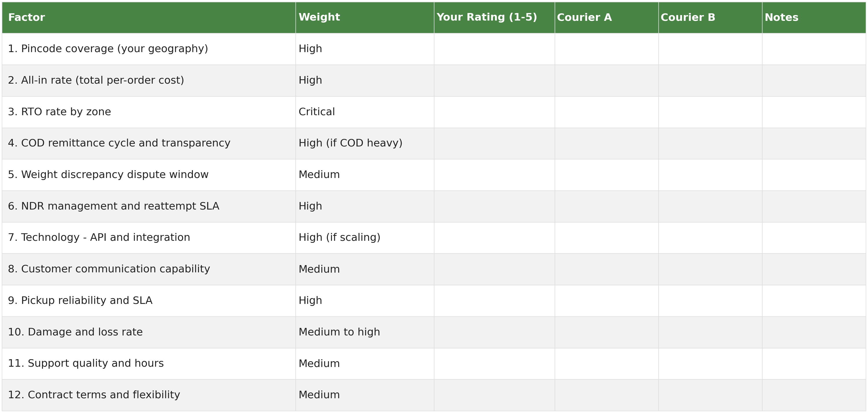Click Your Rating cell for NDR management row
The width and height of the screenshot is (868, 413).
tap(494, 206)
